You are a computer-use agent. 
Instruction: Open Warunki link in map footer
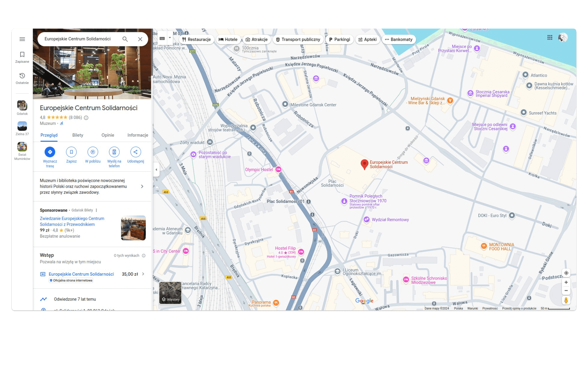(472, 309)
